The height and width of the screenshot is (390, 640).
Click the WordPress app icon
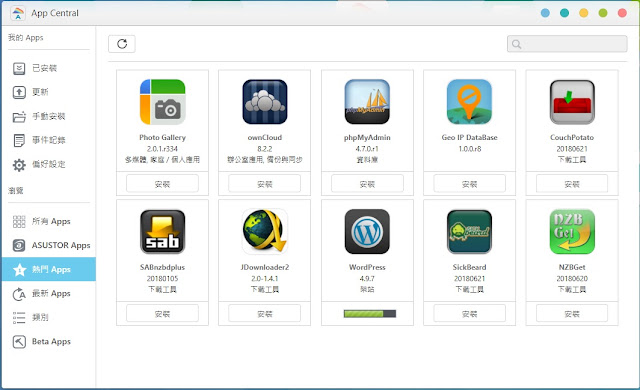click(367, 231)
